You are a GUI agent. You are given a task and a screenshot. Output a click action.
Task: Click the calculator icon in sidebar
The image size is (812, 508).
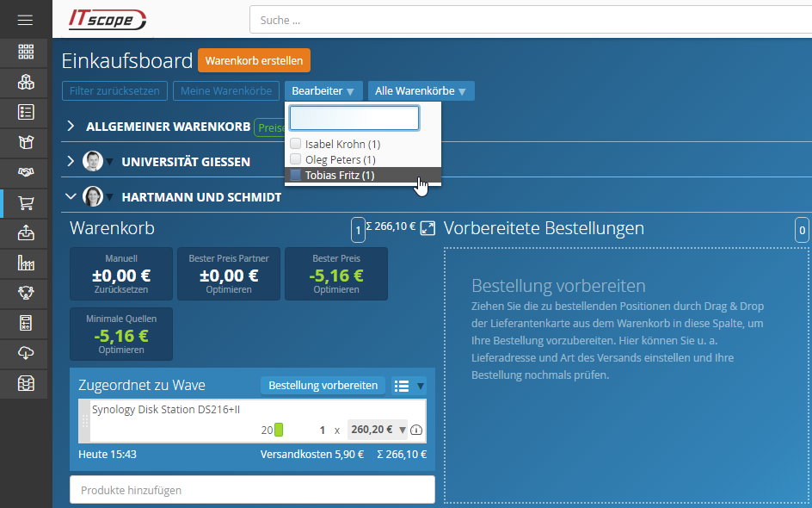(26, 323)
